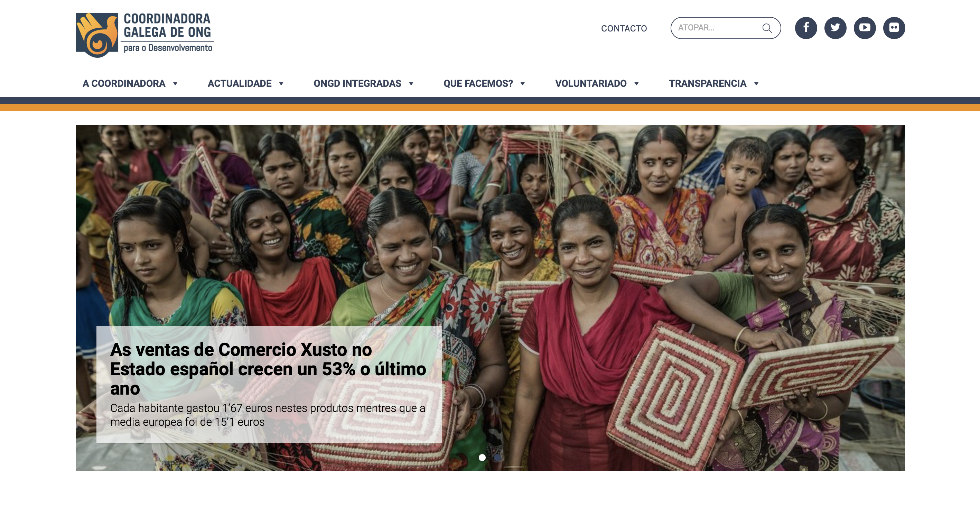Image resolution: width=980 pixels, height=525 pixels.
Task: Open the Voluntariado menu item
Action: pos(590,83)
